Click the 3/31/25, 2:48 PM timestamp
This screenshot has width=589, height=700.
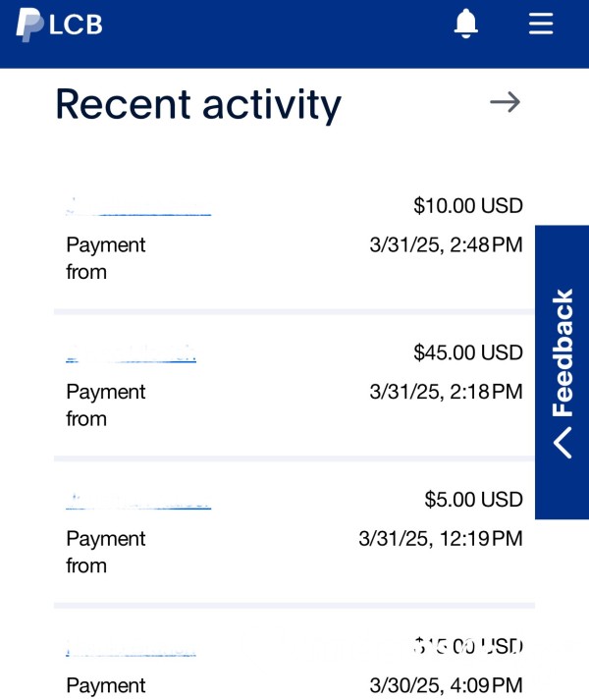pos(446,245)
